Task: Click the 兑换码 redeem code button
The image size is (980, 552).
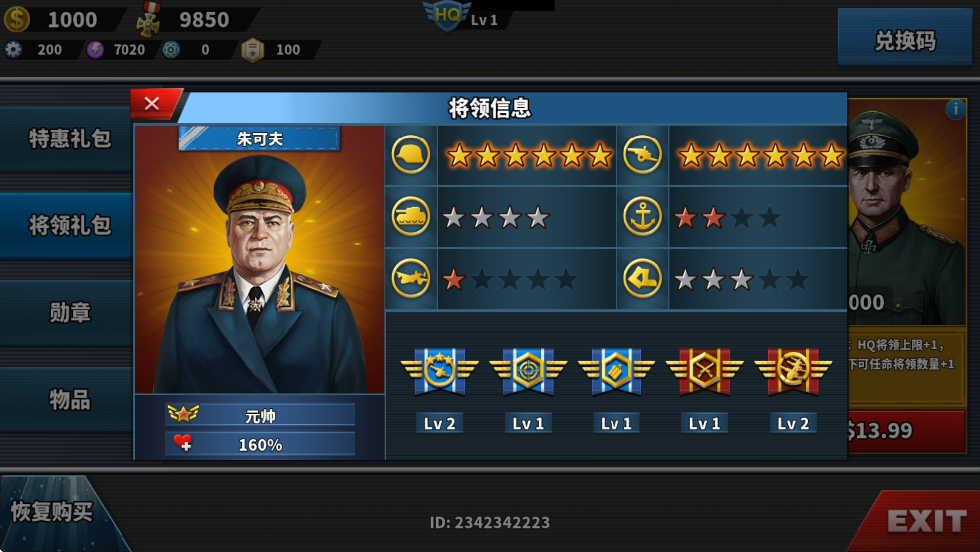Action: tap(905, 41)
